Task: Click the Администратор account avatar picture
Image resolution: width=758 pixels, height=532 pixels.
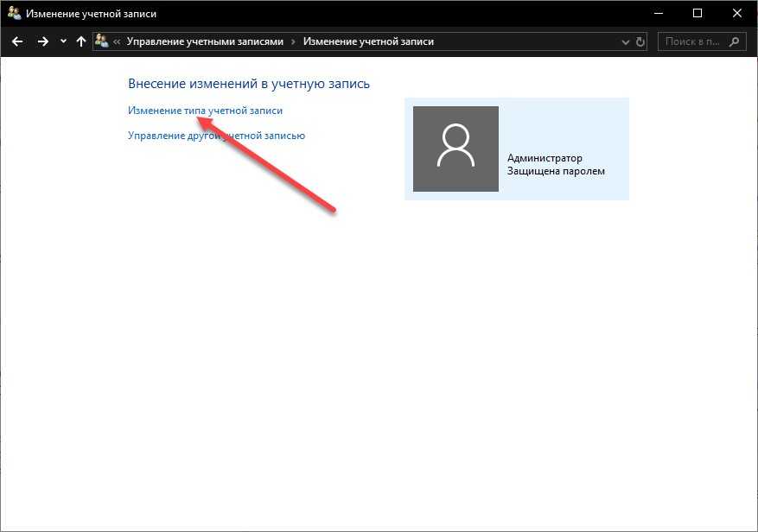Action: pos(455,149)
